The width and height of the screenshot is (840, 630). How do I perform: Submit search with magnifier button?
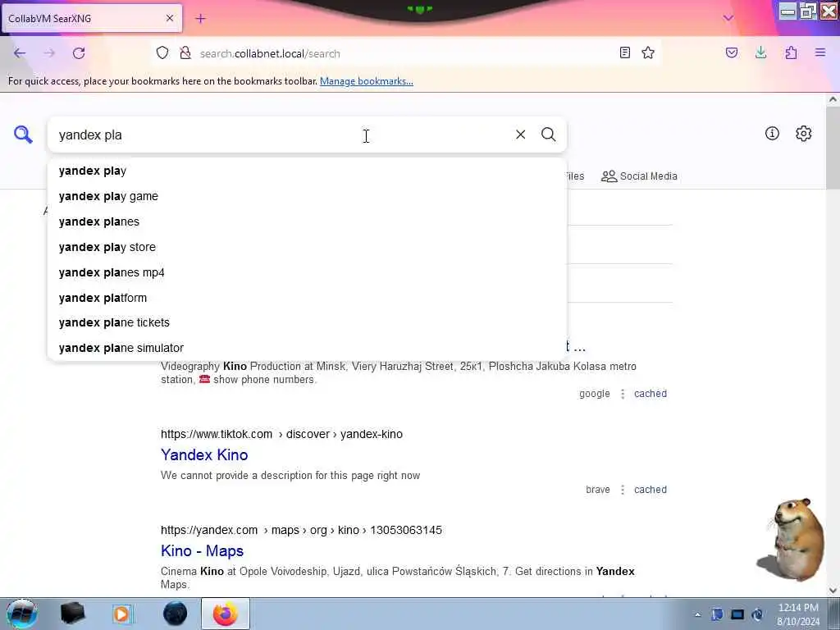pyautogui.click(x=548, y=135)
